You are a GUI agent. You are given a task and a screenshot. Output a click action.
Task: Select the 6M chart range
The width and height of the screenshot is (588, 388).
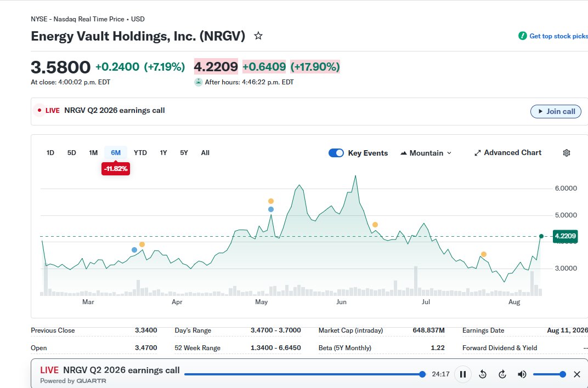click(x=116, y=153)
